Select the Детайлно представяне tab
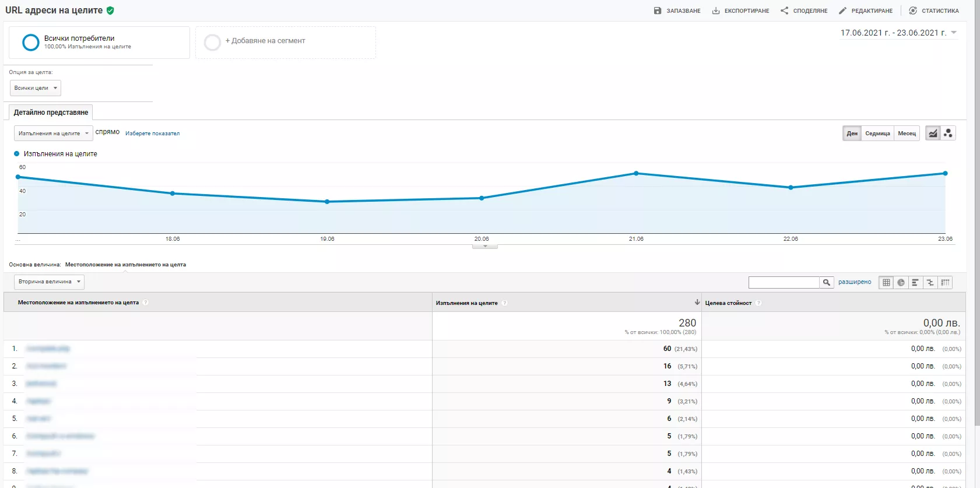The height and width of the screenshot is (488, 980). 51,112
